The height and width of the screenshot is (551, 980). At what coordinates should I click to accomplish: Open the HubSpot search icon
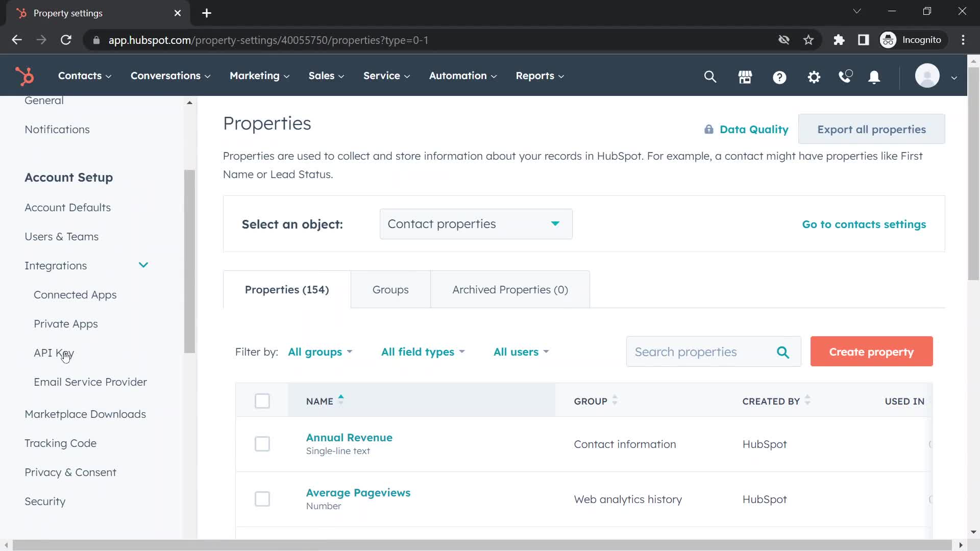click(711, 76)
